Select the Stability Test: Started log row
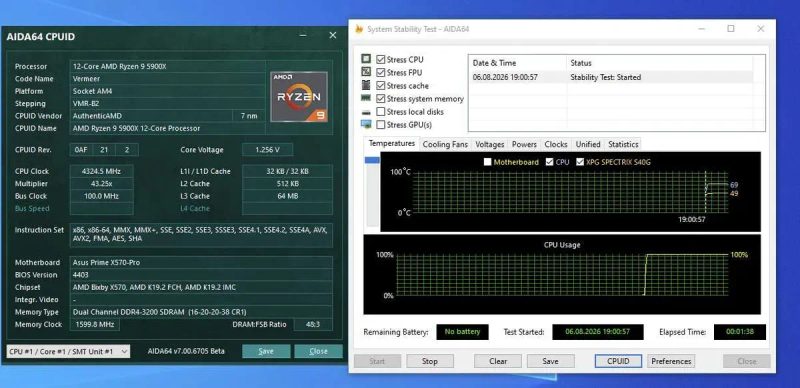Screen dimensions: 800x388 [610, 77]
